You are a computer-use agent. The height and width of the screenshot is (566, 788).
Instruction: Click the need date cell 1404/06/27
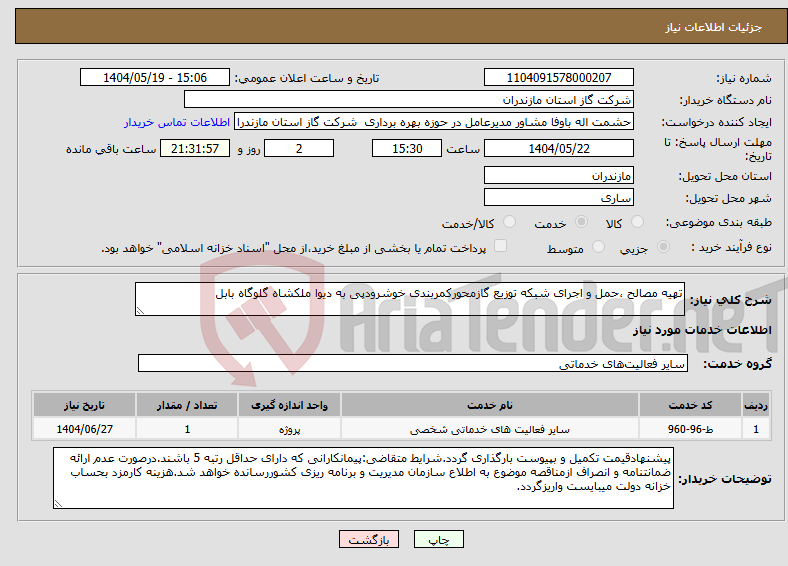(84, 429)
